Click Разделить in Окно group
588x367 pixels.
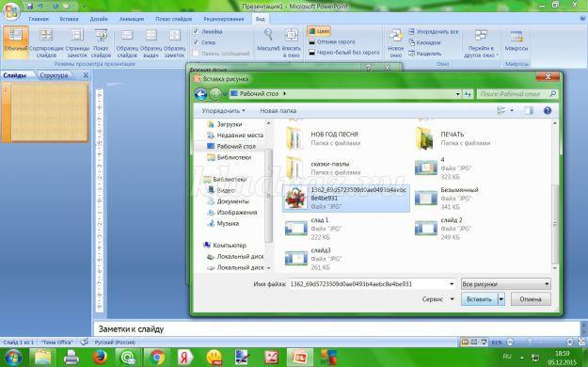coord(425,54)
